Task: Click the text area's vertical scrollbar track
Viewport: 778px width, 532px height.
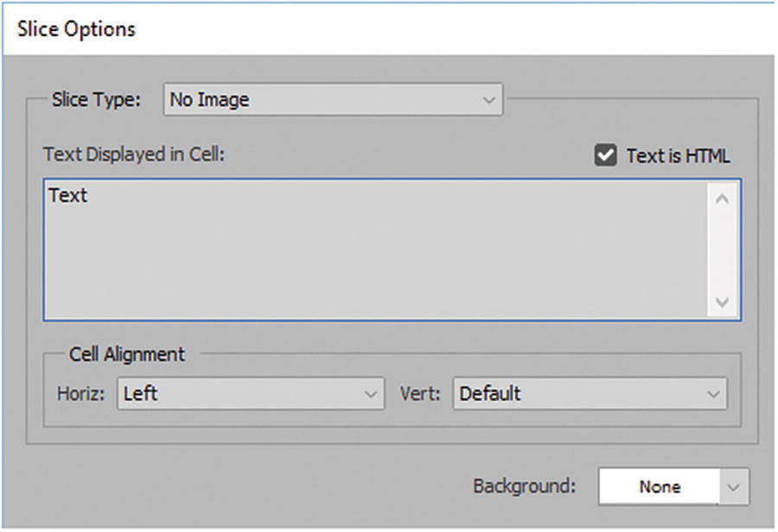Action: 722,250
